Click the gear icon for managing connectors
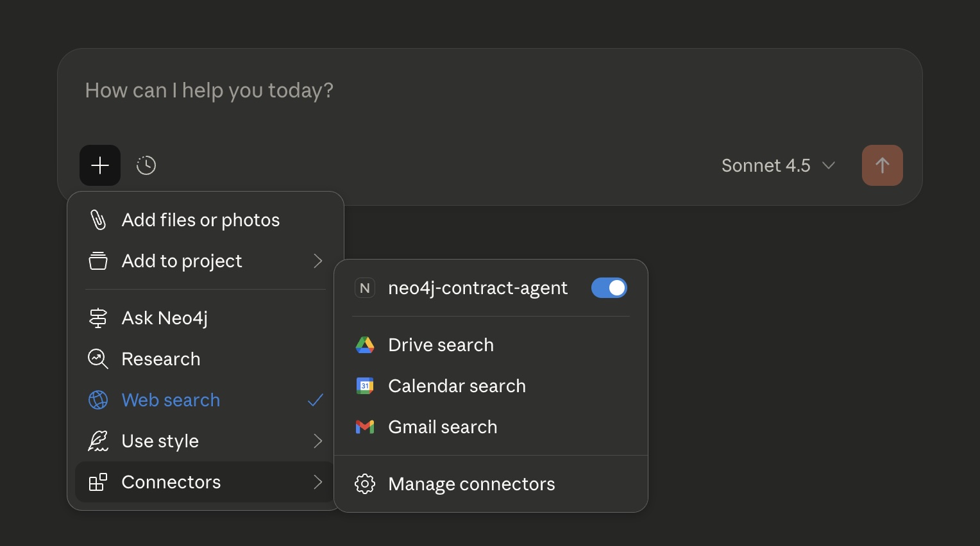 pyautogui.click(x=365, y=484)
